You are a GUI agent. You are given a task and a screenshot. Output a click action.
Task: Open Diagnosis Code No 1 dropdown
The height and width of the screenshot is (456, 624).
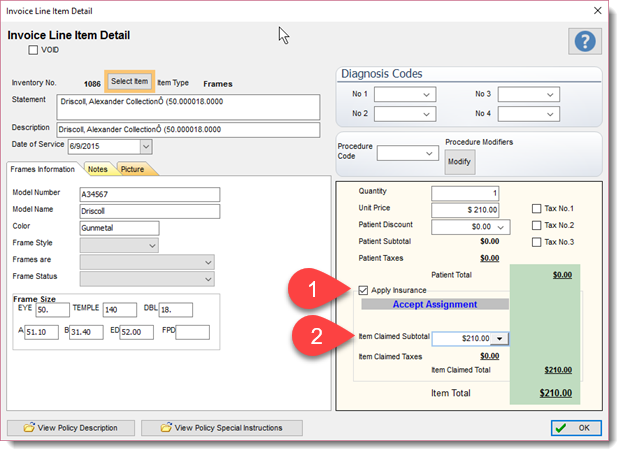click(x=426, y=95)
